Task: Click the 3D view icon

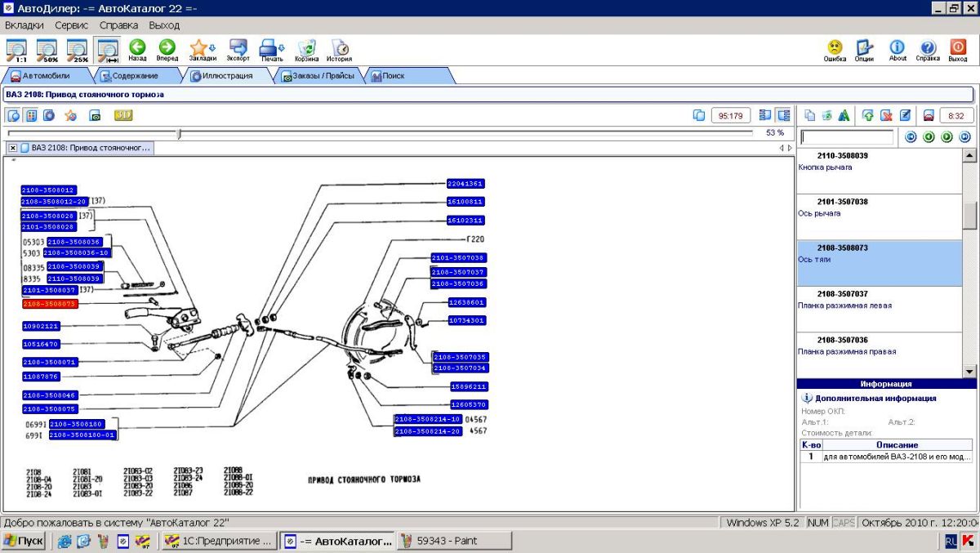Action: click(x=123, y=115)
